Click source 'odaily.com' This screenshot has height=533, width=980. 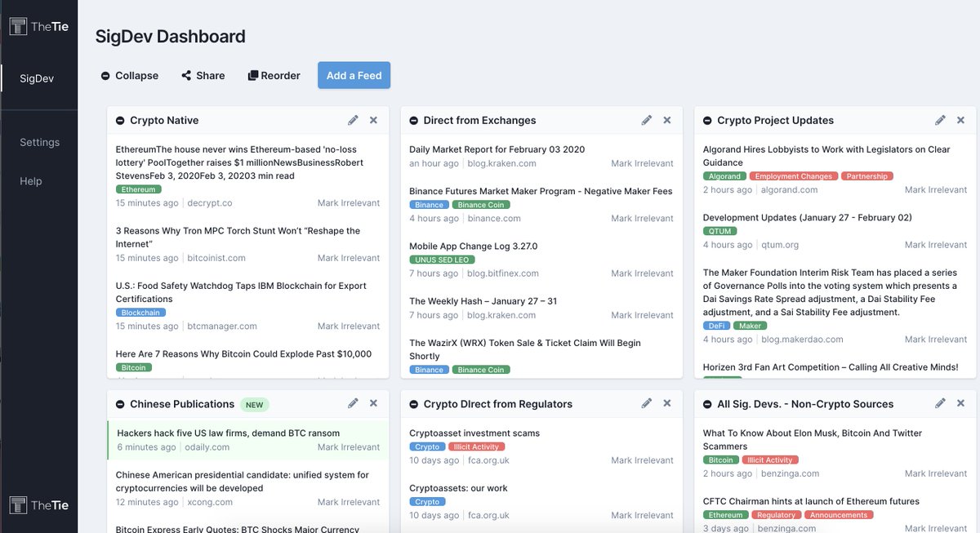(208, 447)
